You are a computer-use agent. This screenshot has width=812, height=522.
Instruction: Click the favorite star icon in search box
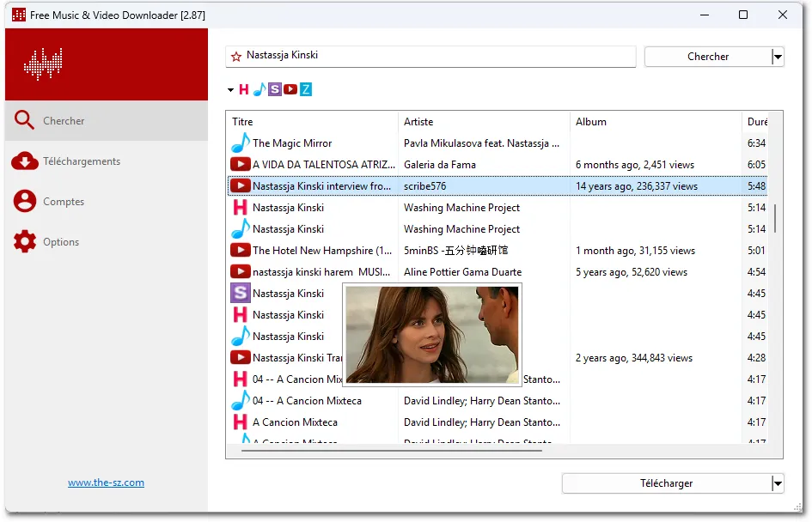236,57
